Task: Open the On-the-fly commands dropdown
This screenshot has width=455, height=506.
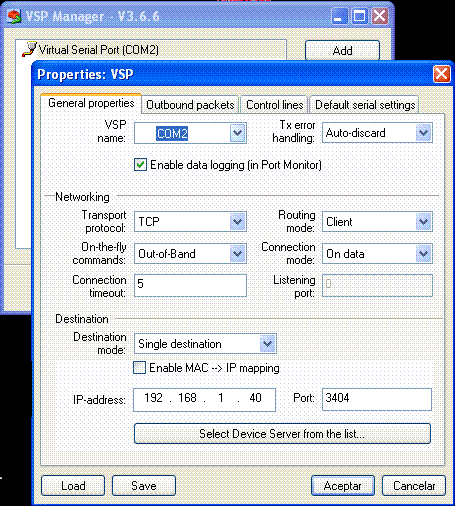Action: click(237, 253)
